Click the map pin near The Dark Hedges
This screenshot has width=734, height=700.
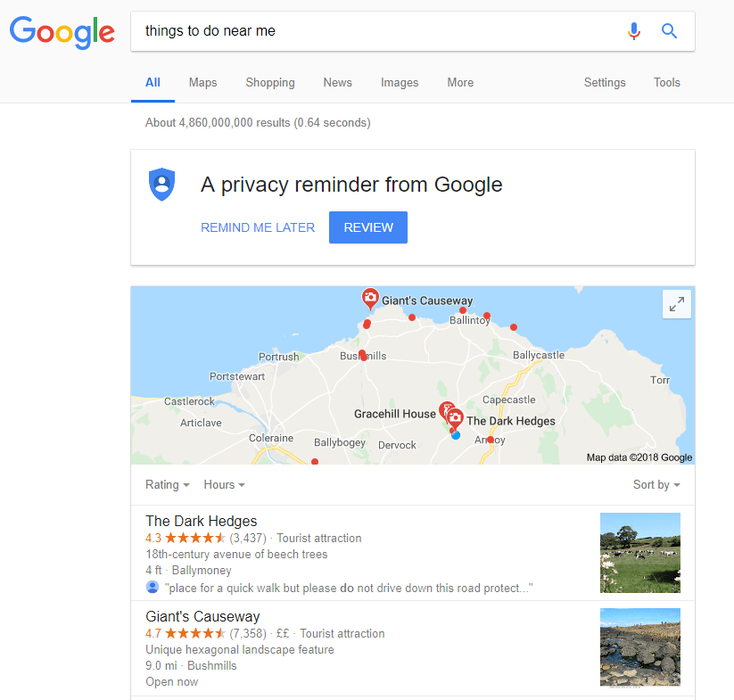[x=454, y=416]
